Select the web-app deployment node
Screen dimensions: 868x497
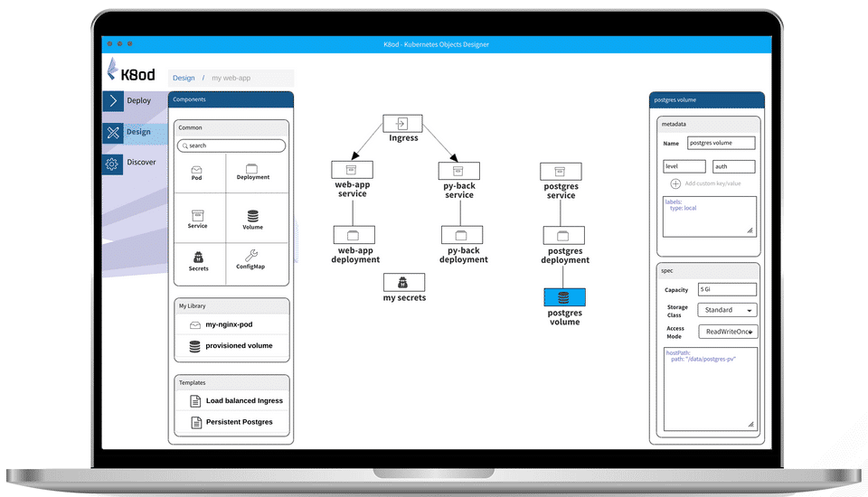(354, 235)
